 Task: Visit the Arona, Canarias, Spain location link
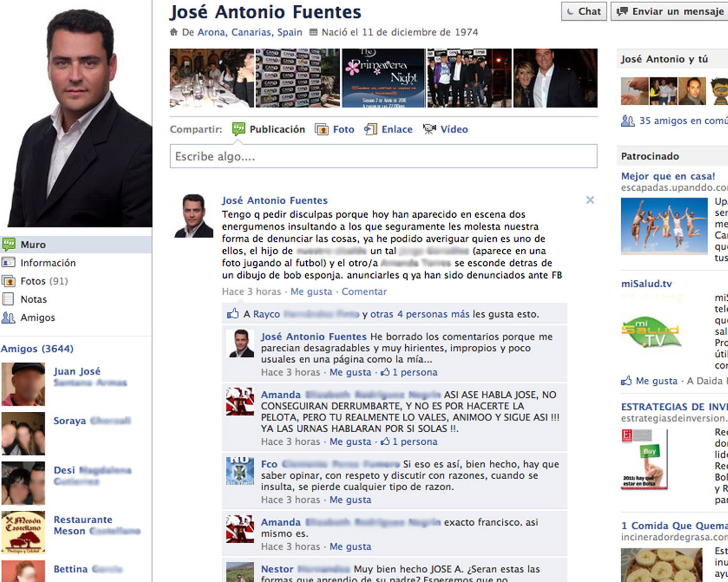click(249, 32)
